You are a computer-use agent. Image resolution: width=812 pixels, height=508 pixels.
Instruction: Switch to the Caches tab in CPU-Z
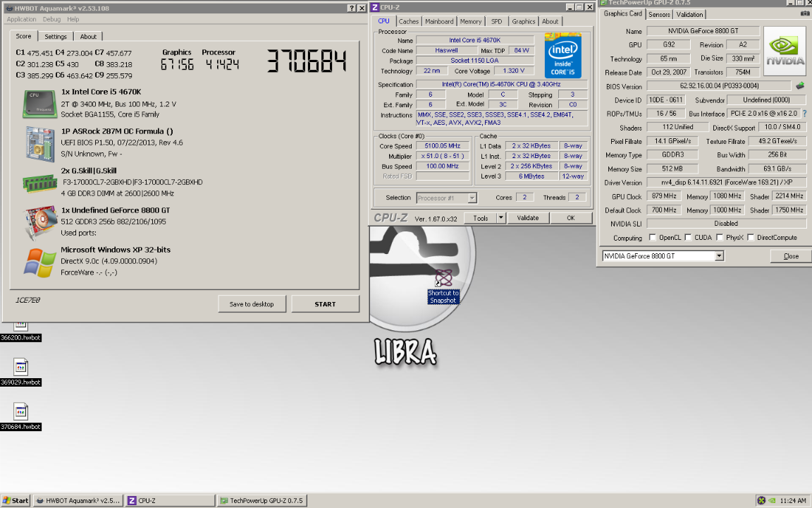(409, 21)
